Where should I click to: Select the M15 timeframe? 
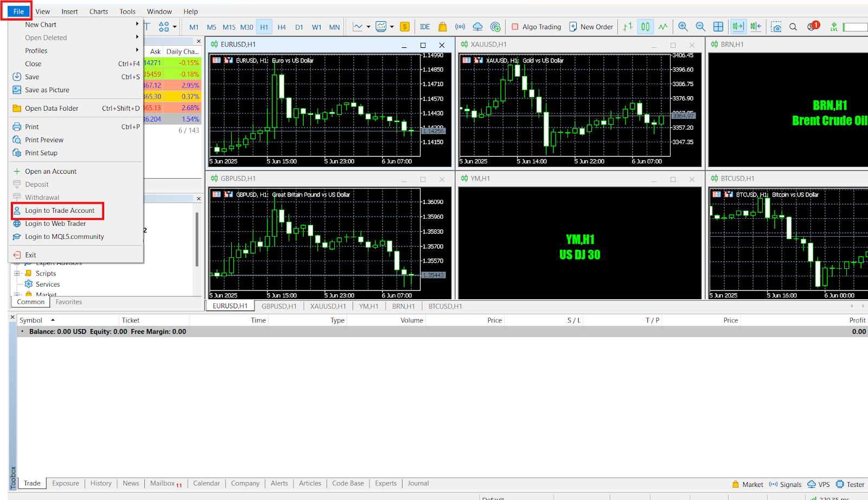coord(229,27)
